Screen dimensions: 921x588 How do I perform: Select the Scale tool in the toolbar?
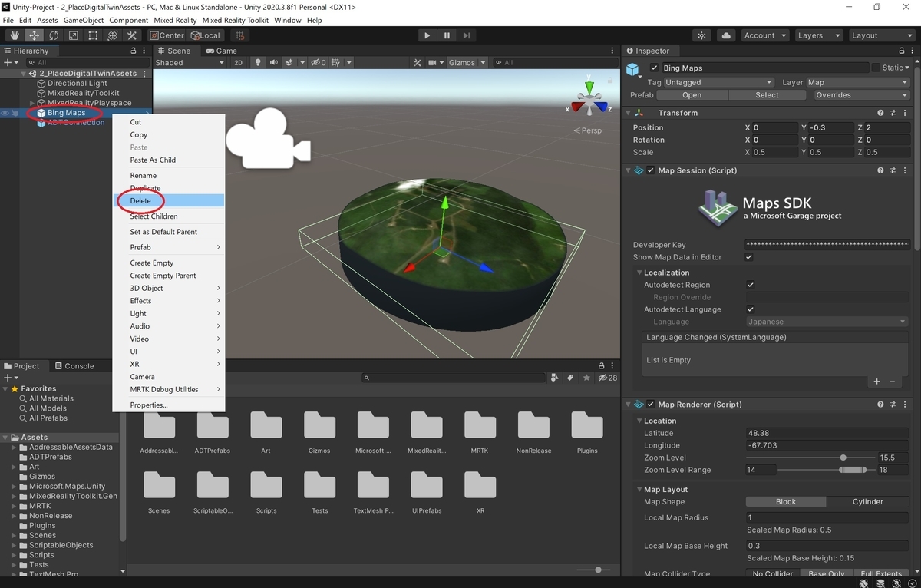(x=73, y=35)
